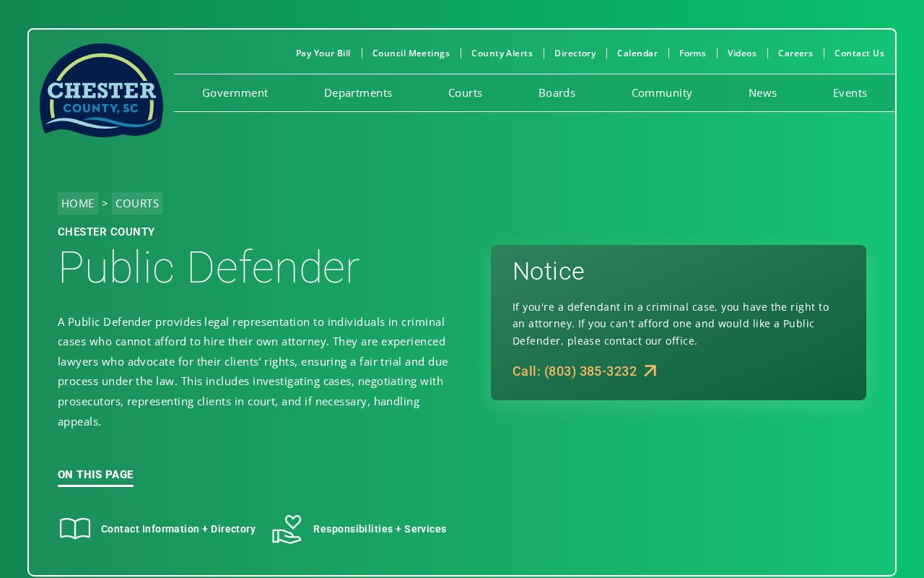
Task: View County Alerts
Action: [502, 53]
